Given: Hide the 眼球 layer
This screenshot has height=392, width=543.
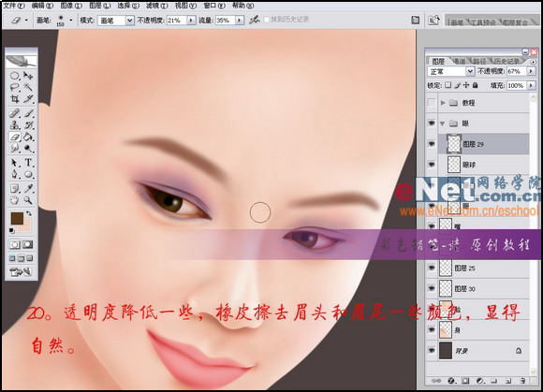Looking at the screenshot, I should click(432, 165).
